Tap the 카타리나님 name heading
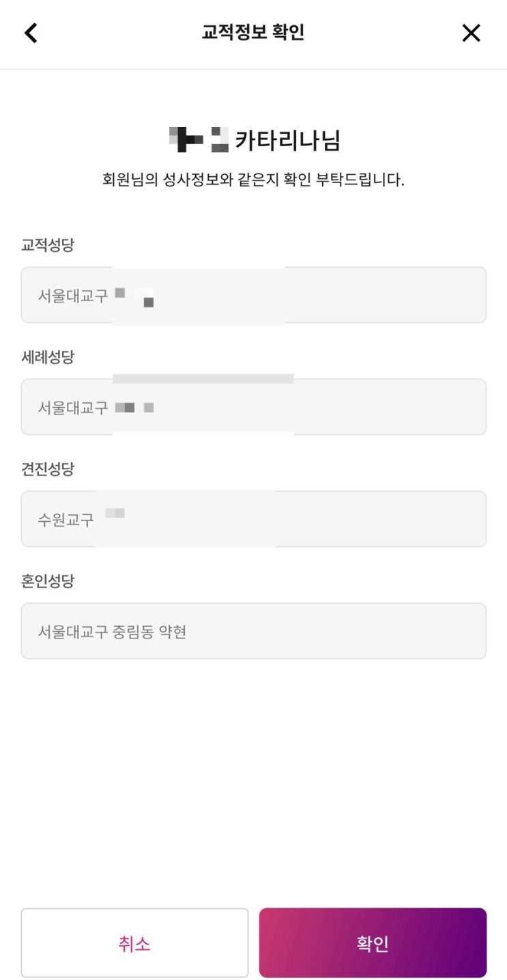 click(x=287, y=140)
